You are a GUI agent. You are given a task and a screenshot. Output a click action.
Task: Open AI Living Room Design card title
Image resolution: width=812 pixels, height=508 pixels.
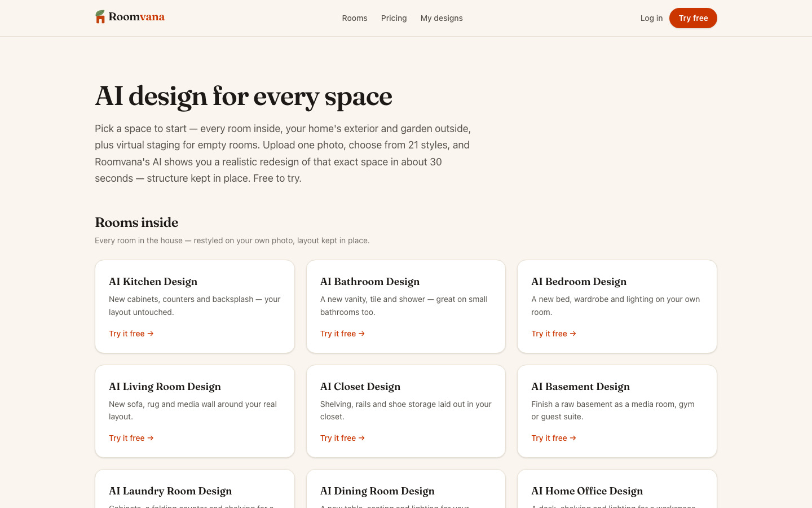165,387
